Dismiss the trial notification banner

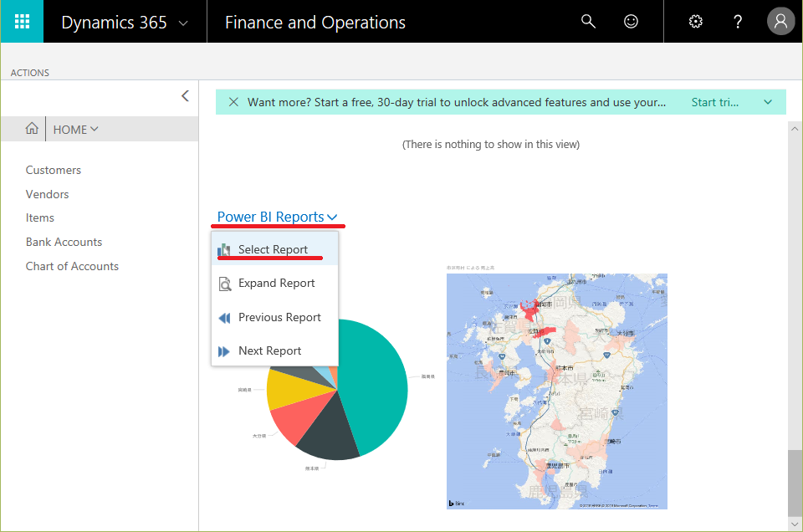pos(233,102)
